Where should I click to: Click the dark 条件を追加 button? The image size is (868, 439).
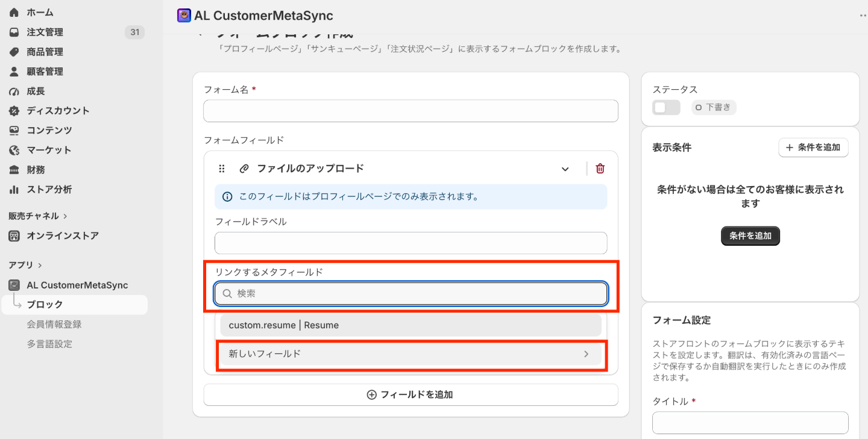(750, 236)
